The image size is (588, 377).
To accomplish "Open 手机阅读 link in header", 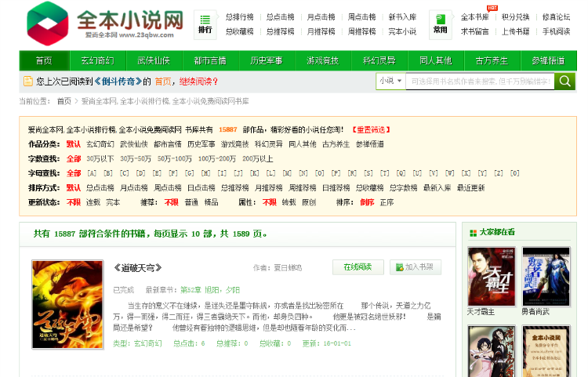I will pos(556,31).
